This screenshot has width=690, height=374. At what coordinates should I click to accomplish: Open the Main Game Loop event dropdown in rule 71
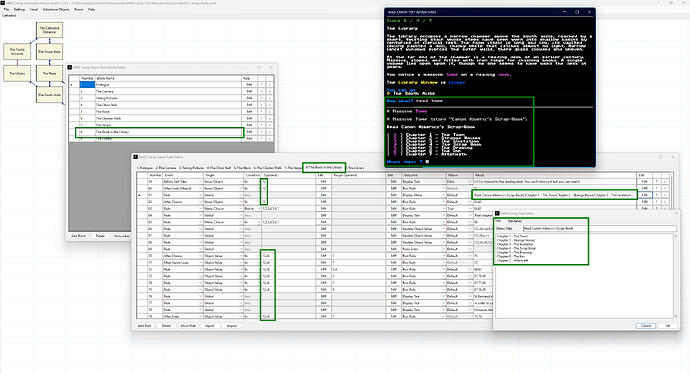click(x=201, y=262)
